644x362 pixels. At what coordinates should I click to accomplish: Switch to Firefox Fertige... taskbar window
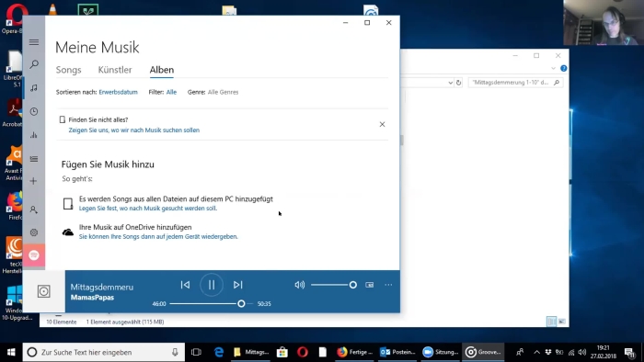pyautogui.click(x=355, y=352)
